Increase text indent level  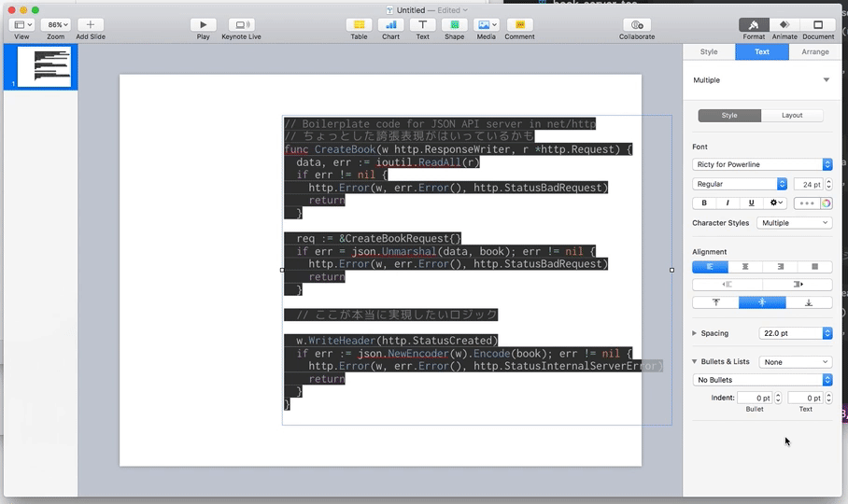click(798, 284)
